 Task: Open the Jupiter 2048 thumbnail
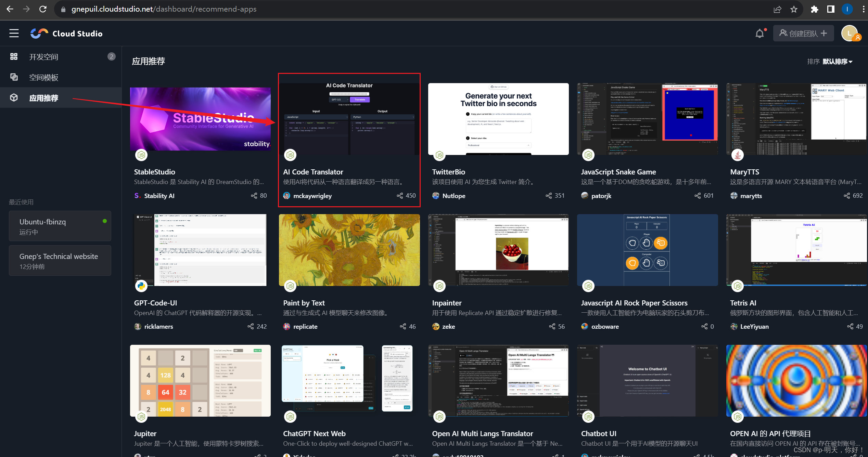[200, 381]
